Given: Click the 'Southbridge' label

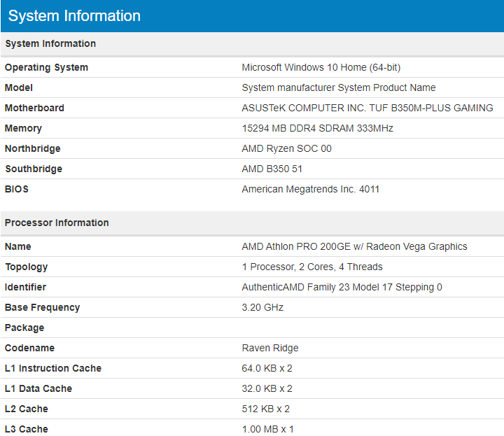Looking at the screenshot, I should click(x=34, y=169).
